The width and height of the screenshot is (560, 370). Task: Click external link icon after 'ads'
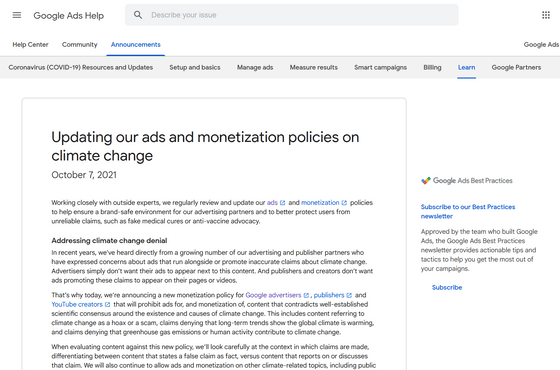[282, 203]
